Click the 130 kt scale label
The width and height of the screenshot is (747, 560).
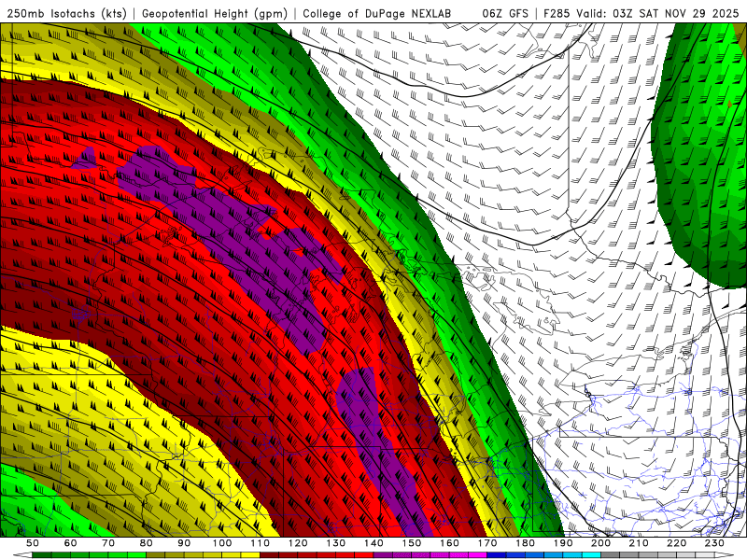point(335,543)
